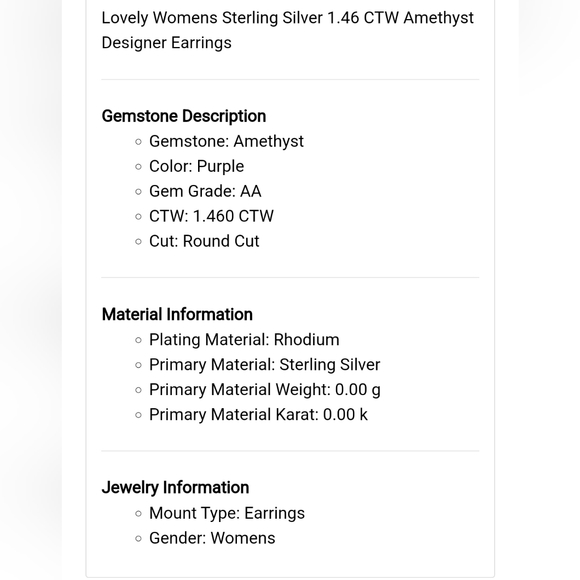Viewport: 580px width, 580px height.
Task: Select the Color: Purple entry
Action: pyautogui.click(x=196, y=166)
